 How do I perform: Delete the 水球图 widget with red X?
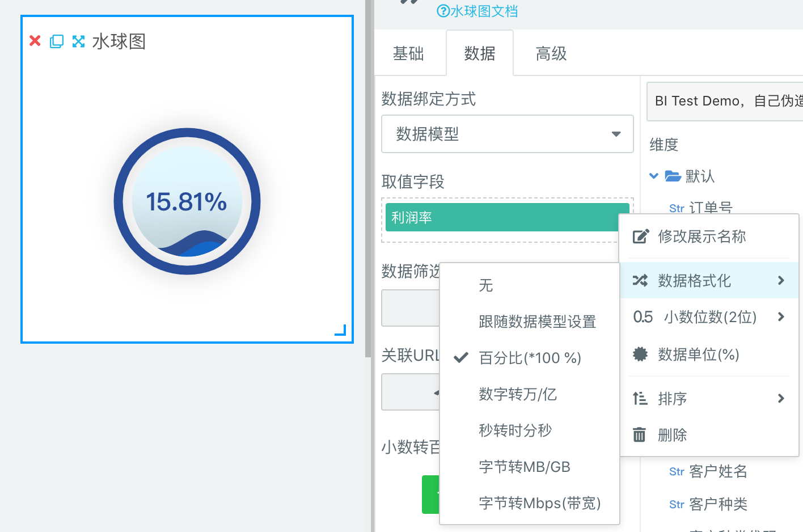click(35, 41)
